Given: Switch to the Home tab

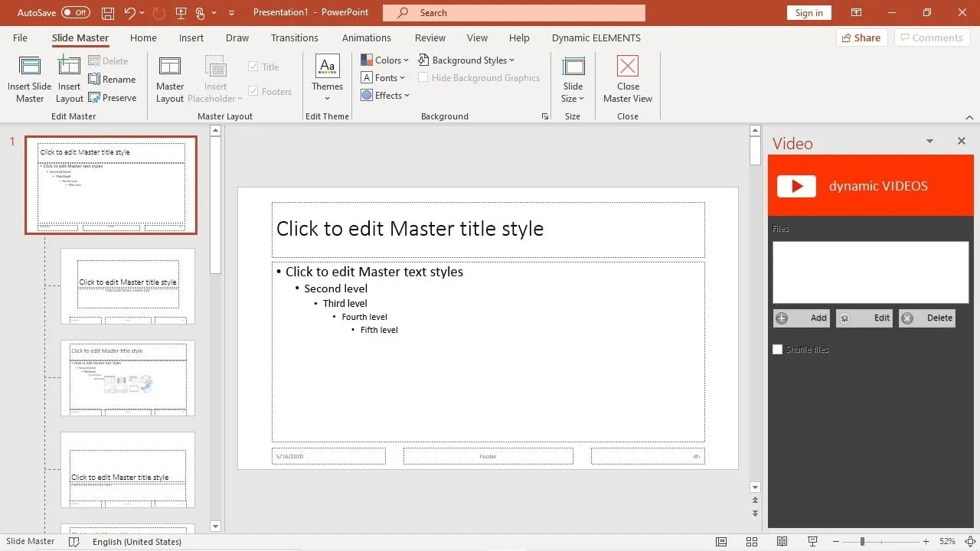Looking at the screenshot, I should tap(143, 37).
